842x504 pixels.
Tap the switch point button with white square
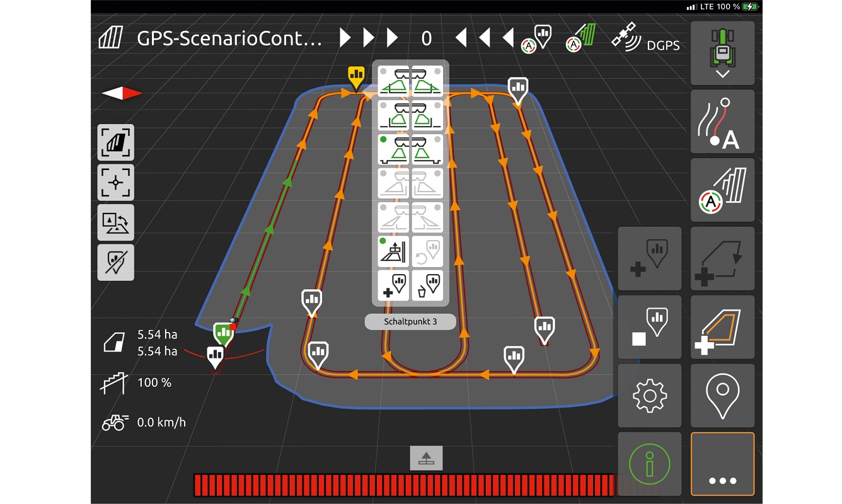pos(649,327)
